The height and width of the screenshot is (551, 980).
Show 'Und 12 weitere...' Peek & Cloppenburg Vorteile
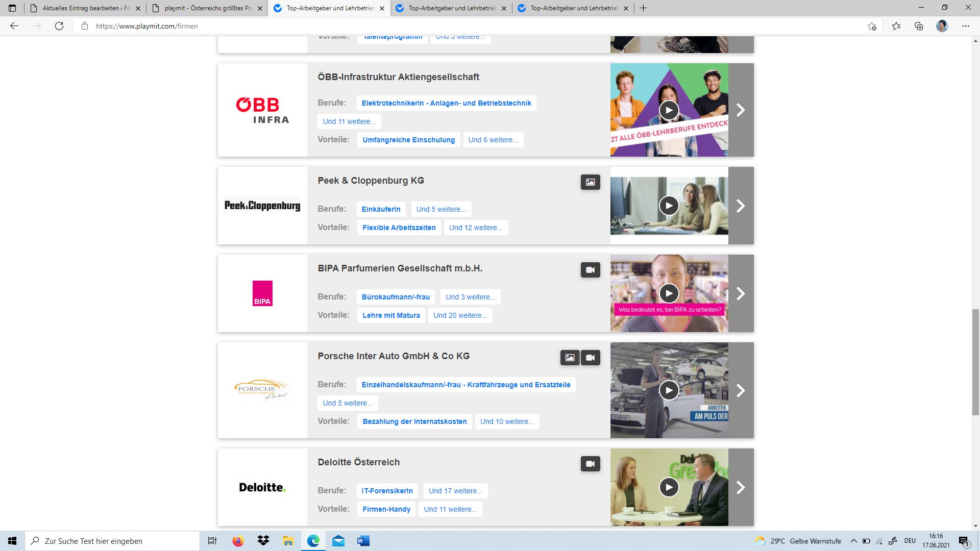[476, 228]
